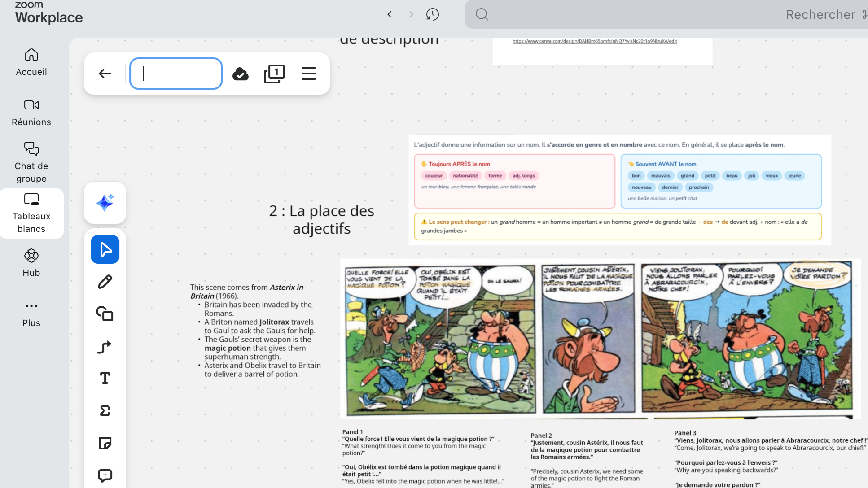Select the arrow selection tool
This screenshot has width=868, height=488.
coord(105,249)
